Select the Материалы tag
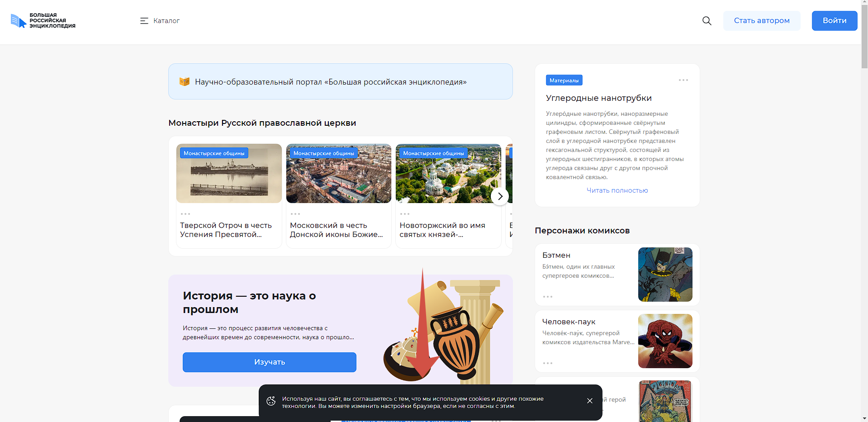Image resolution: width=868 pixels, height=422 pixels. tap(564, 80)
